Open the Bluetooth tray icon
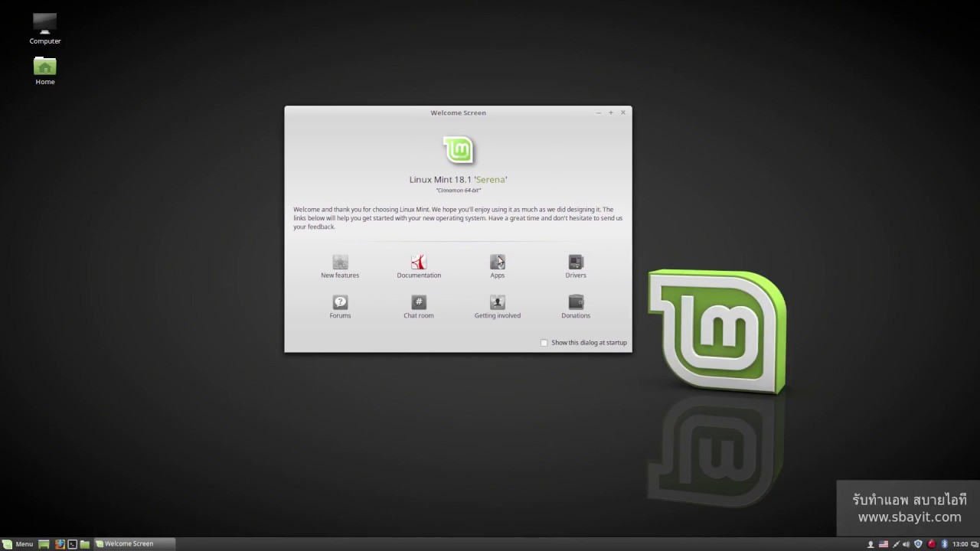Screen dimensions: 980x551 tap(944, 544)
